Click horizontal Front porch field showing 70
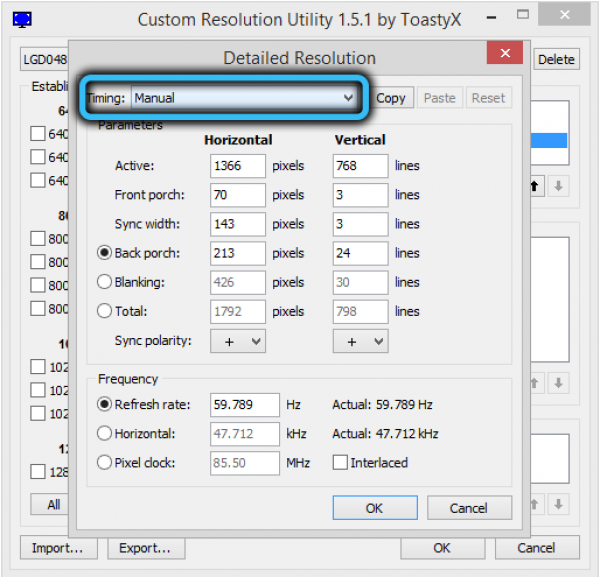Image resolution: width=600 pixels, height=577 pixels. click(x=238, y=195)
